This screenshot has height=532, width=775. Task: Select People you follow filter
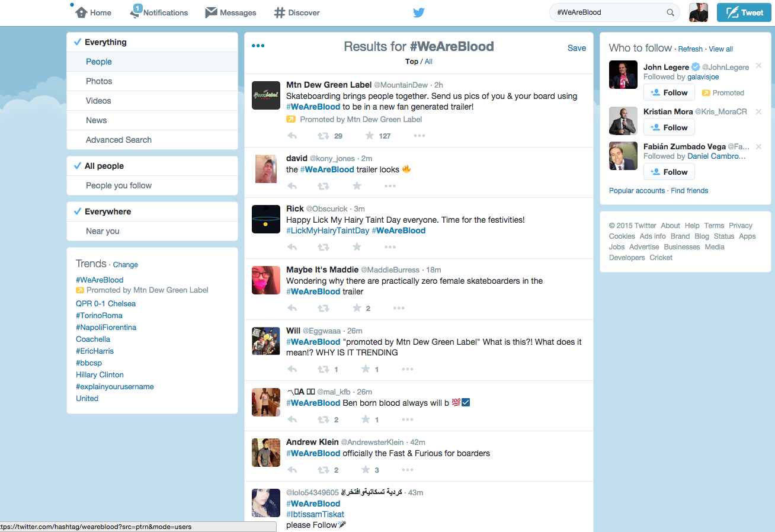(152, 185)
